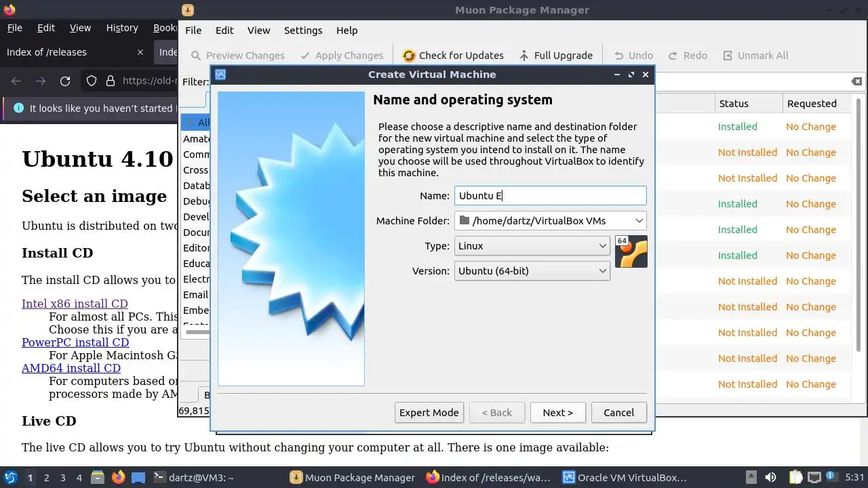Open the Type dropdown showing Linux
Viewport: 868px width, 488px height.
point(532,246)
